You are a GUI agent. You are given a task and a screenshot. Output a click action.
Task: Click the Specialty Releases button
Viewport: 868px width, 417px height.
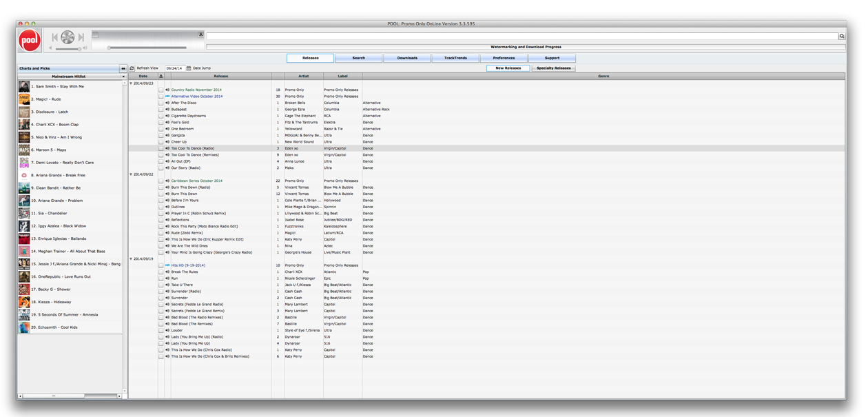[553, 68]
